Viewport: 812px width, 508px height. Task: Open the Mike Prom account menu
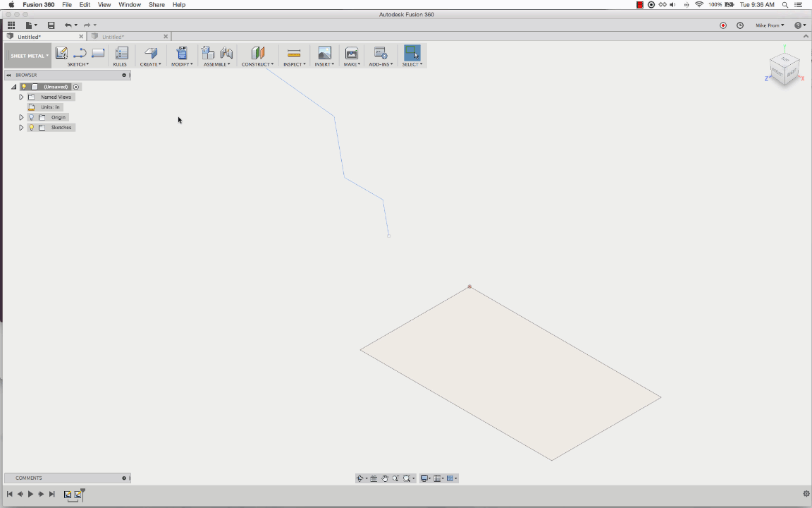tap(770, 25)
